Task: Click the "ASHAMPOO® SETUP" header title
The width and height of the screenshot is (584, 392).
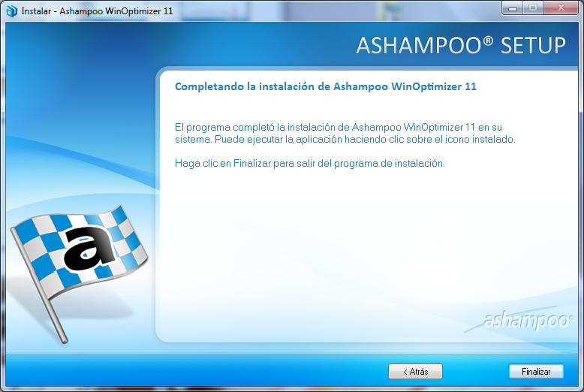Action: click(x=461, y=46)
